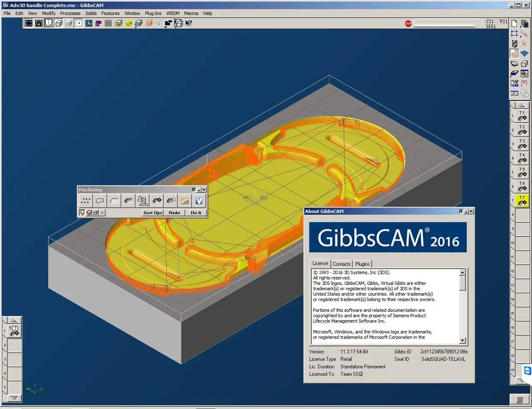Select the surface flow machining icon
Image resolution: width=532 pixels, height=409 pixels.
(x=185, y=201)
